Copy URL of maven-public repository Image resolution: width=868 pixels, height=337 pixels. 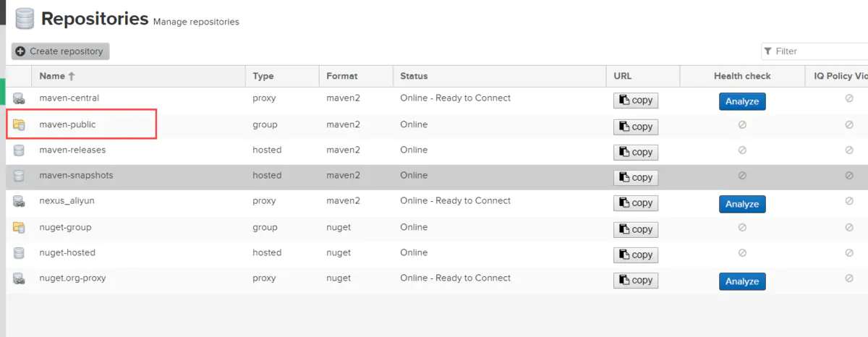pyautogui.click(x=636, y=127)
